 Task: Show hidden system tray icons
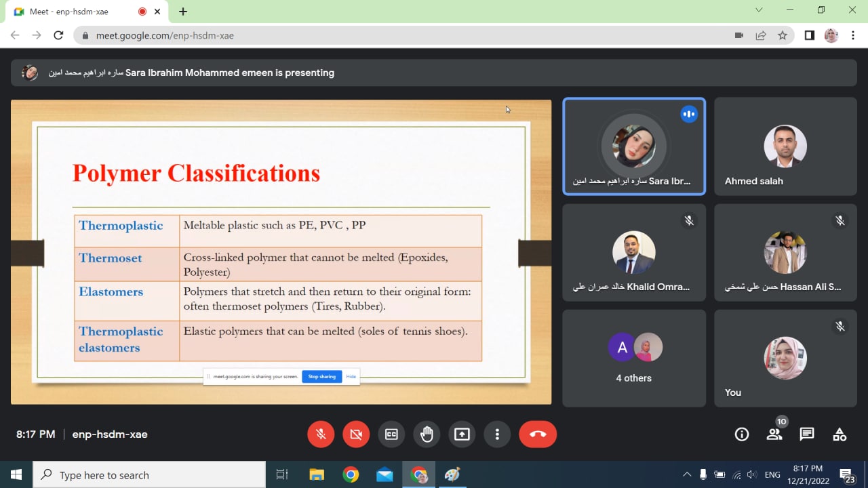pos(687,474)
